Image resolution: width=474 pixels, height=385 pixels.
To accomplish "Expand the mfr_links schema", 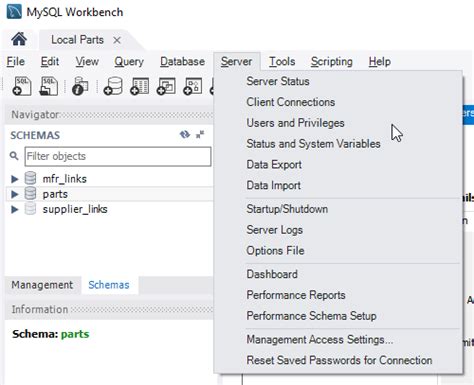I will (x=14, y=179).
